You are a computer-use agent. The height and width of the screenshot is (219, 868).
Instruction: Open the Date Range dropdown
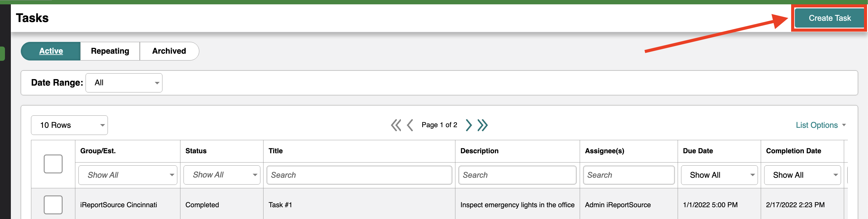point(124,83)
